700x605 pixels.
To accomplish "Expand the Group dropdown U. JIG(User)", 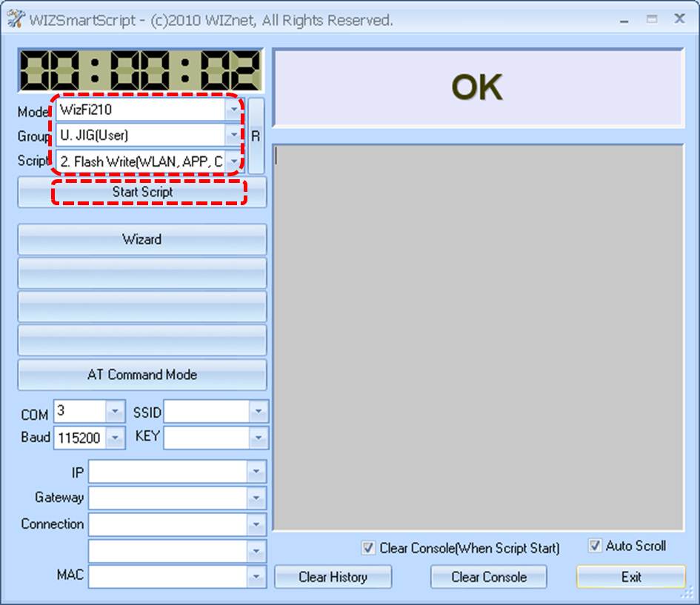I will [x=234, y=135].
